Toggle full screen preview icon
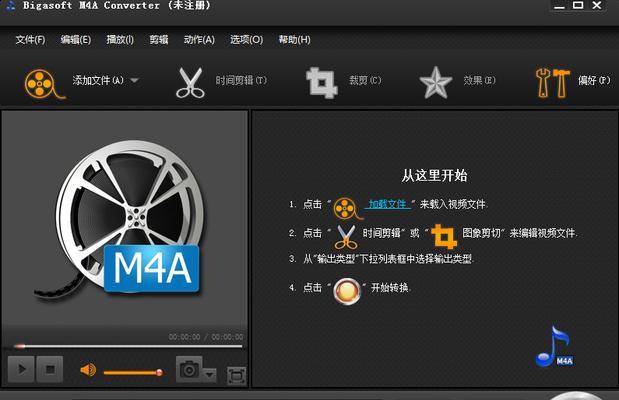This screenshot has width=619, height=400. click(236, 376)
